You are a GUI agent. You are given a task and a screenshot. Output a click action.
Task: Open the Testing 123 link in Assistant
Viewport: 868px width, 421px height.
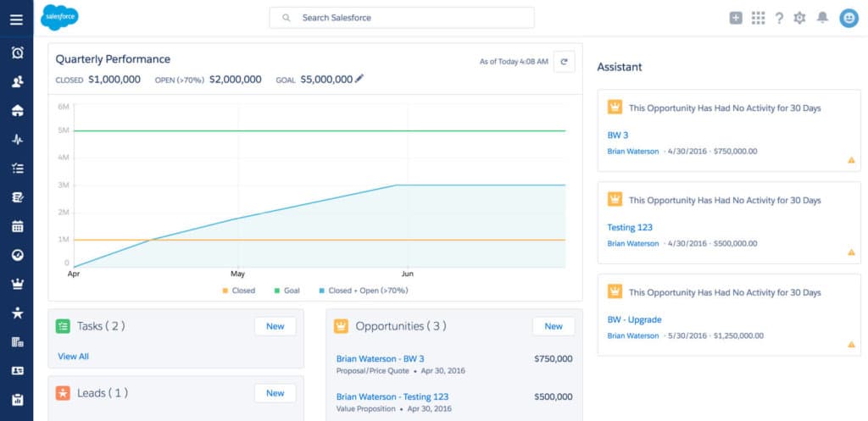click(x=630, y=227)
